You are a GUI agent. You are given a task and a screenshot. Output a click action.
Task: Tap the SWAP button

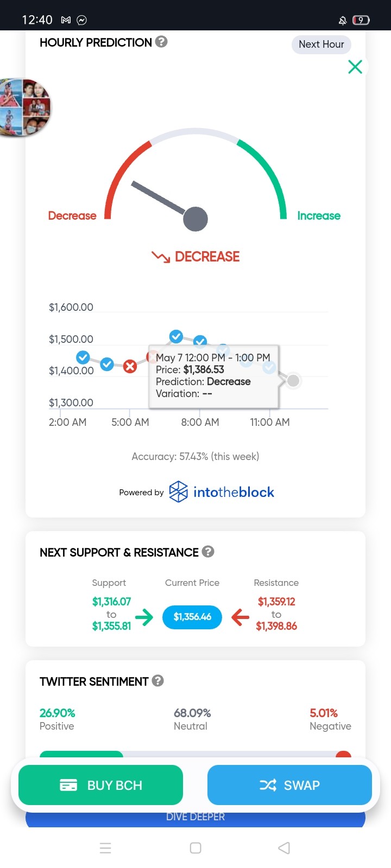(289, 785)
